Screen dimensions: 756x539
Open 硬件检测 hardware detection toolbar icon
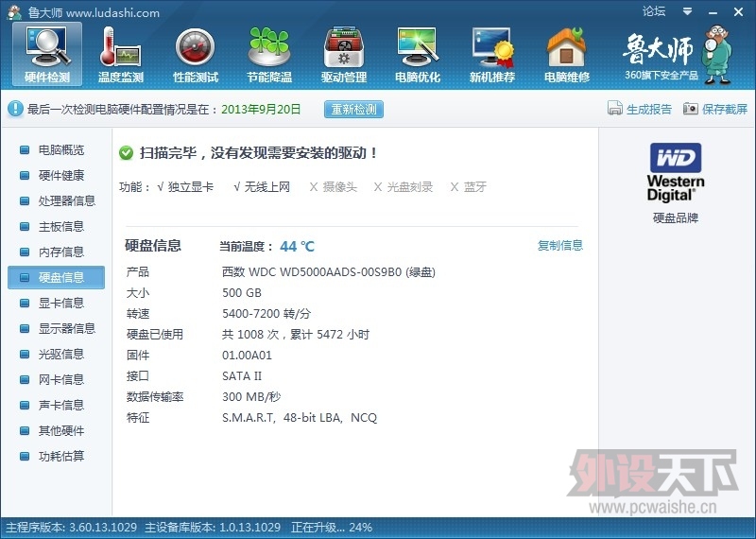coord(47,55)
